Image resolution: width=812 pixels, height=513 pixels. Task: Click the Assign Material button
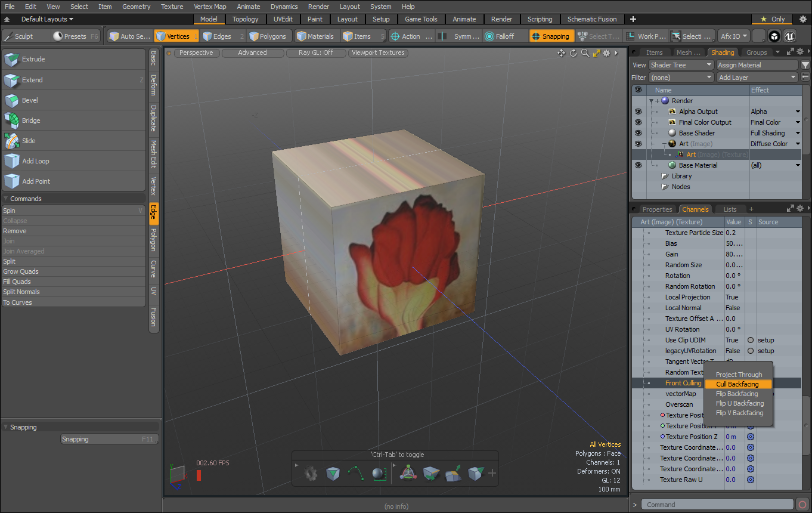(x=757, y=65)
